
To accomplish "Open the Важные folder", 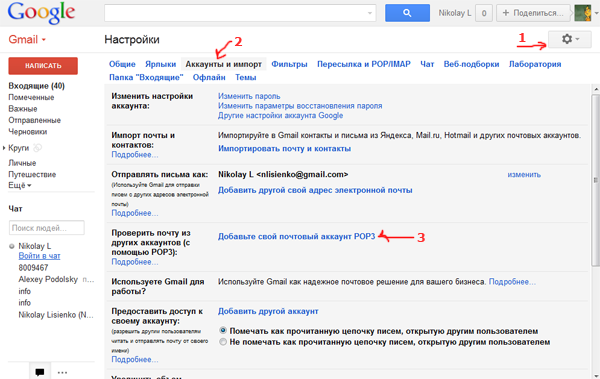I will click(x=23, y=109).
